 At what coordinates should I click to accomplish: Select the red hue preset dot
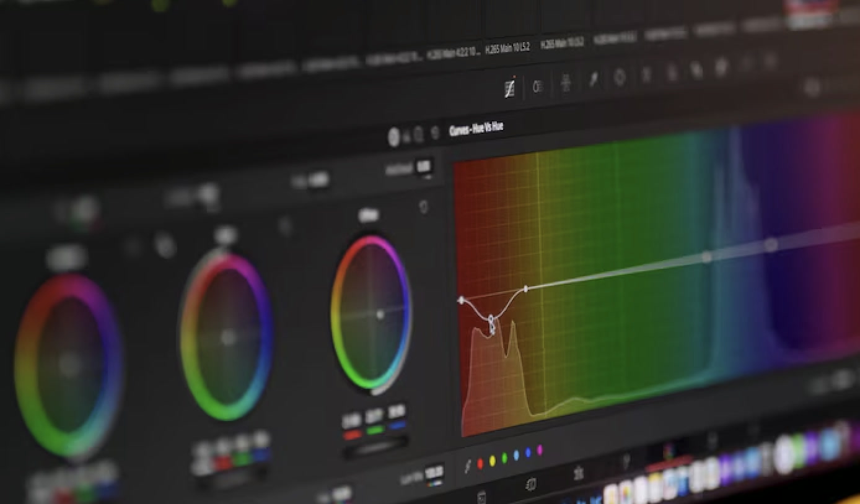(480, 463)
